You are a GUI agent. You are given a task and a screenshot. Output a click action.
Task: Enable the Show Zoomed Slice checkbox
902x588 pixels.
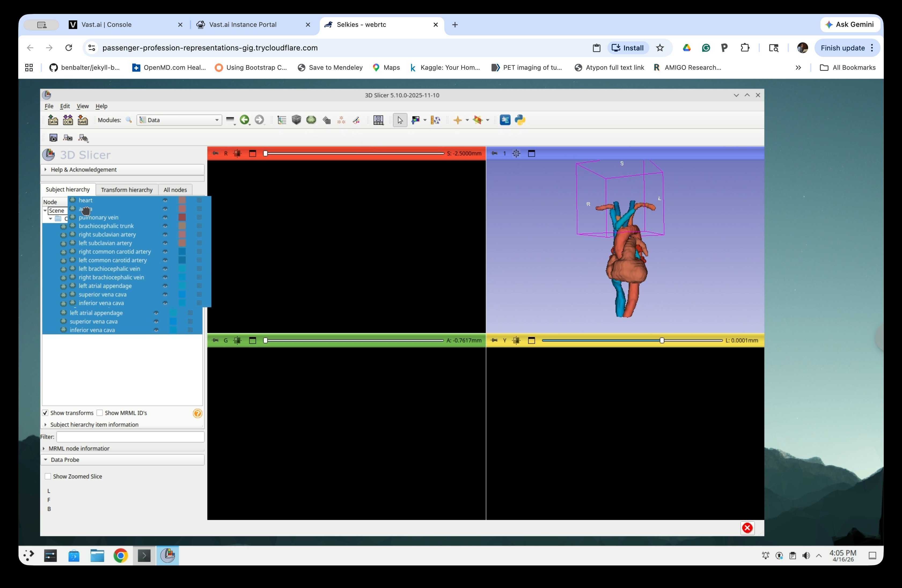tap(48, 476)
